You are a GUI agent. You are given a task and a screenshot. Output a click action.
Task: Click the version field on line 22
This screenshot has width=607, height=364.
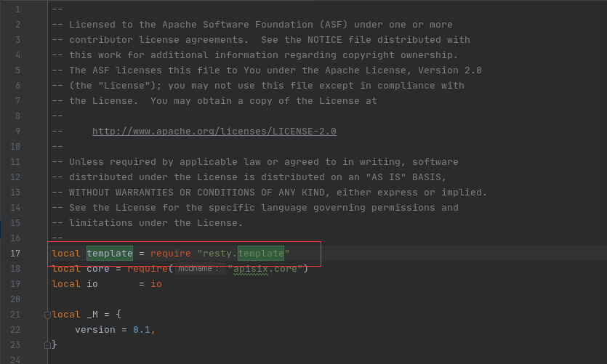(95, 330)
